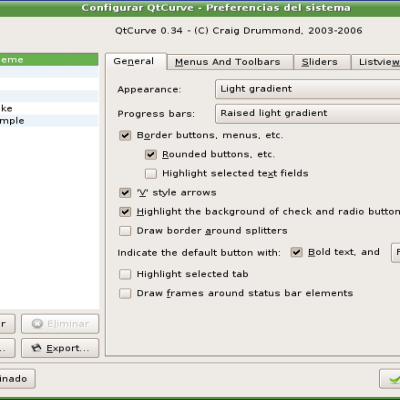
Task: Enable Draw border around splitters
Action: 125,231
